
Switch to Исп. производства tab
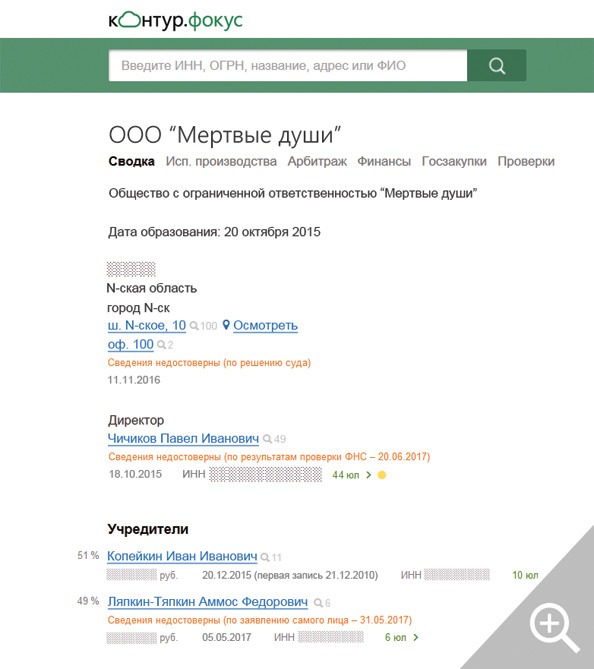[221, 161]
